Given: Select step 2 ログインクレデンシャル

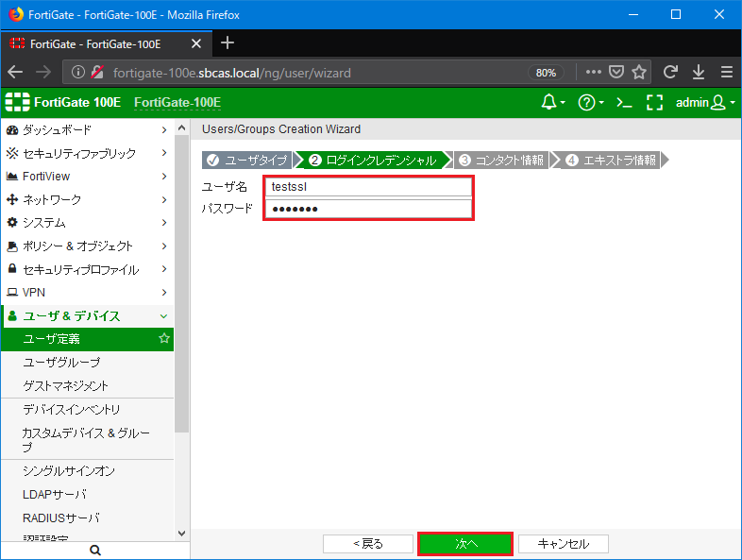Looking at the screenshot, I should coord(373,160).
